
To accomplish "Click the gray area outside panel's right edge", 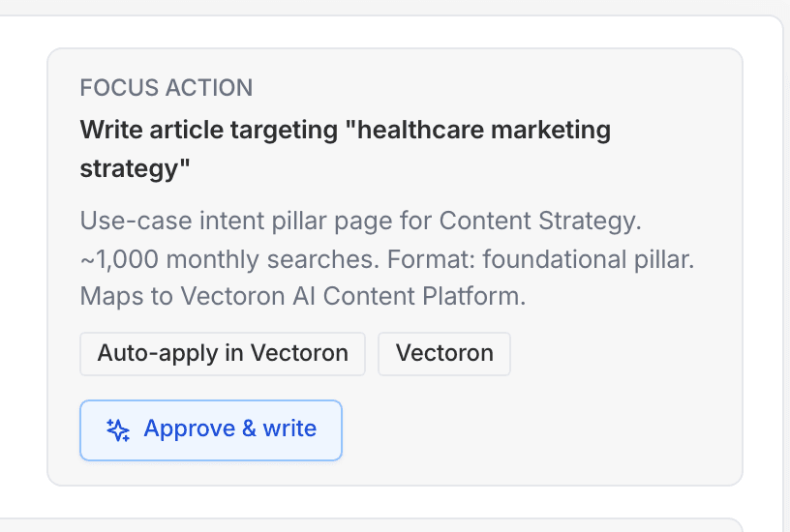I will click(x=786, y=271).
